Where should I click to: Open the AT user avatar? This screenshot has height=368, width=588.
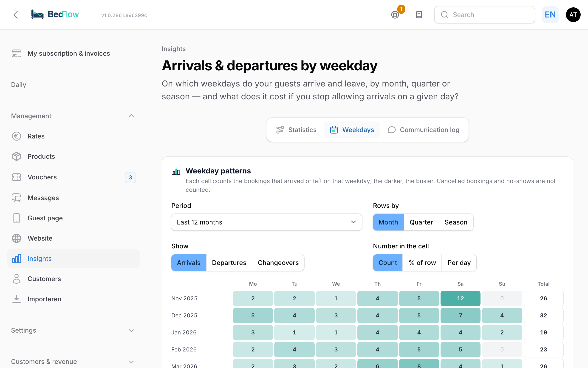click(573, 14)
